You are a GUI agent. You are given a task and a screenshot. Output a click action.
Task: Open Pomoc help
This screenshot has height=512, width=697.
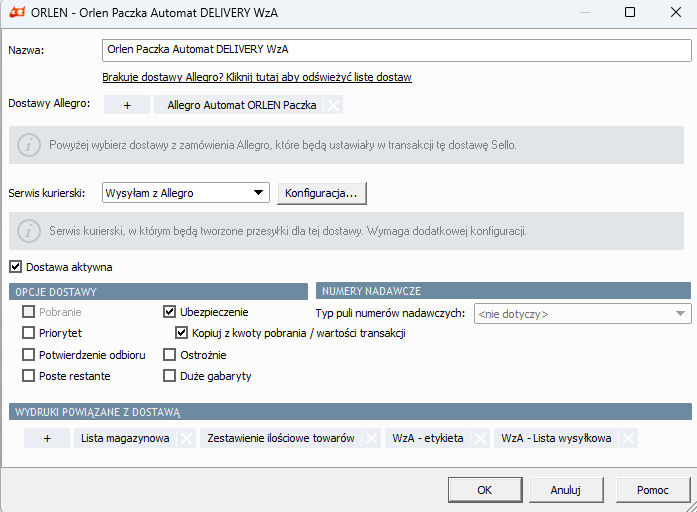653,490
